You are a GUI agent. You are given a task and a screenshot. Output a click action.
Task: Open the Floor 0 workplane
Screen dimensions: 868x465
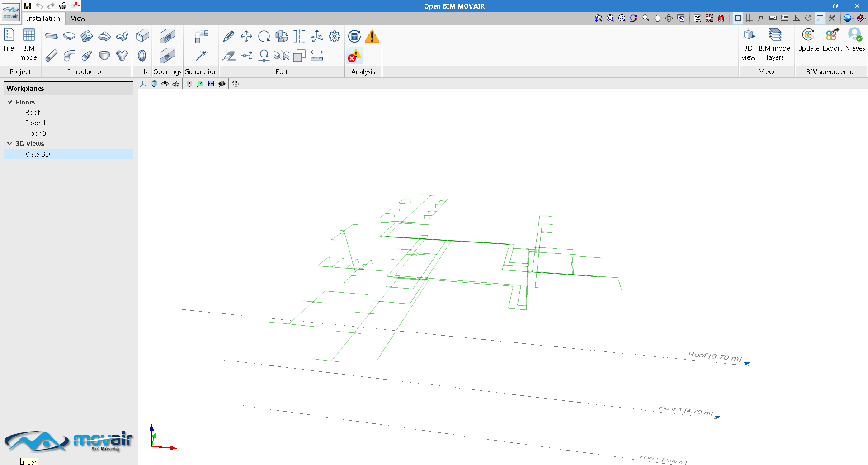[36, 133]
